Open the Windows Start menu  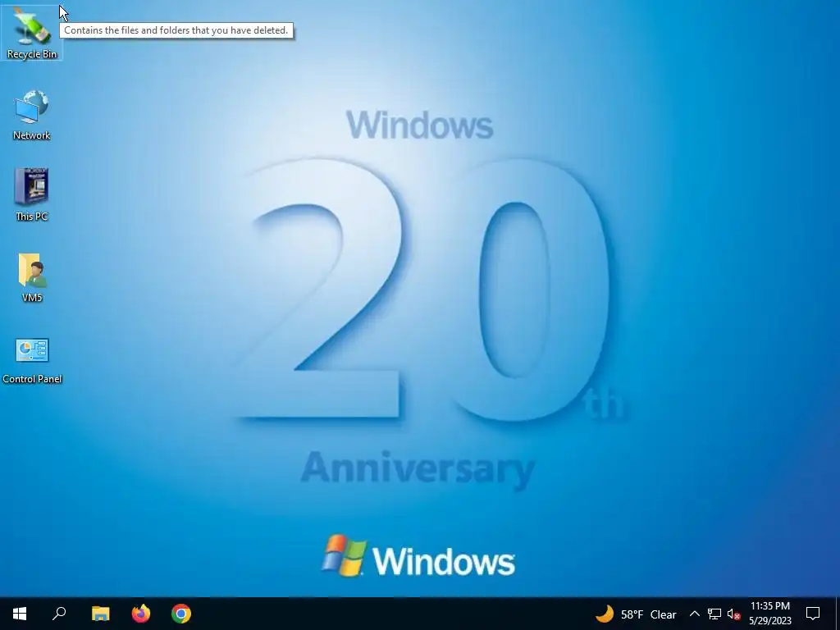pyautogui.click(x=20, y=614)
